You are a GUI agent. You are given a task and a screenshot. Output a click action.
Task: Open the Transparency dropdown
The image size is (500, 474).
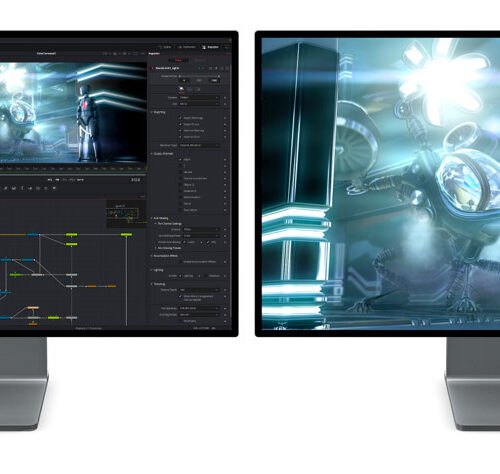pyautogui.click(x=199, y=308)
